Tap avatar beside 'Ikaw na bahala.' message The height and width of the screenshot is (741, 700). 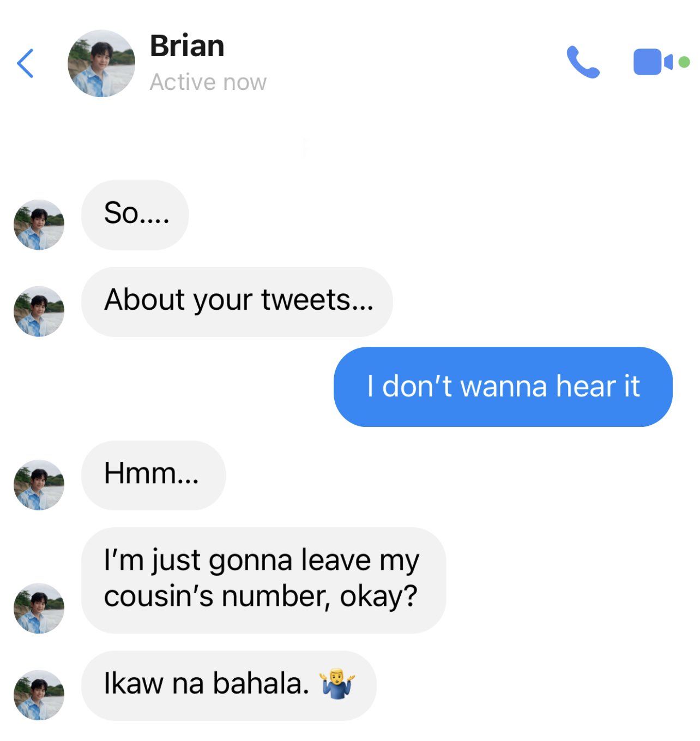39,695
